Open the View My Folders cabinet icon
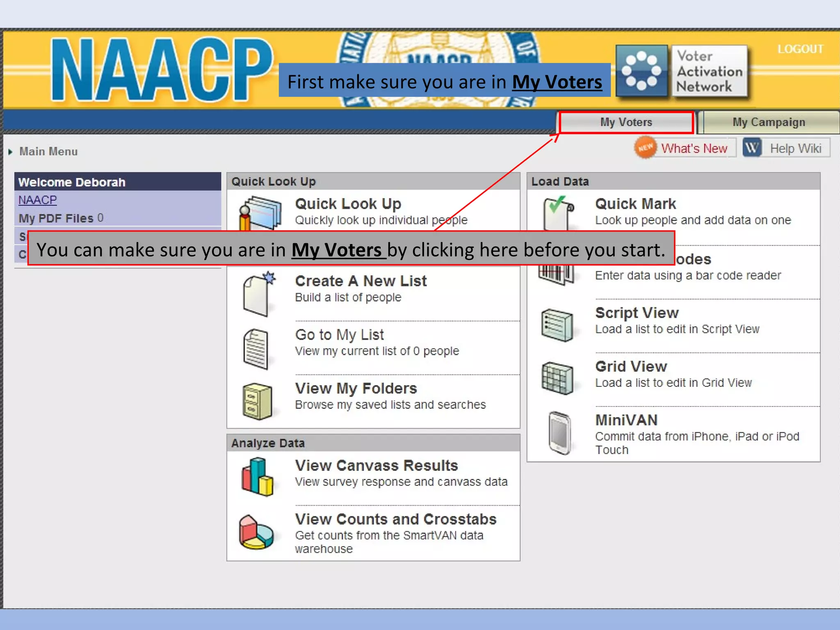 tap(257, 401)
